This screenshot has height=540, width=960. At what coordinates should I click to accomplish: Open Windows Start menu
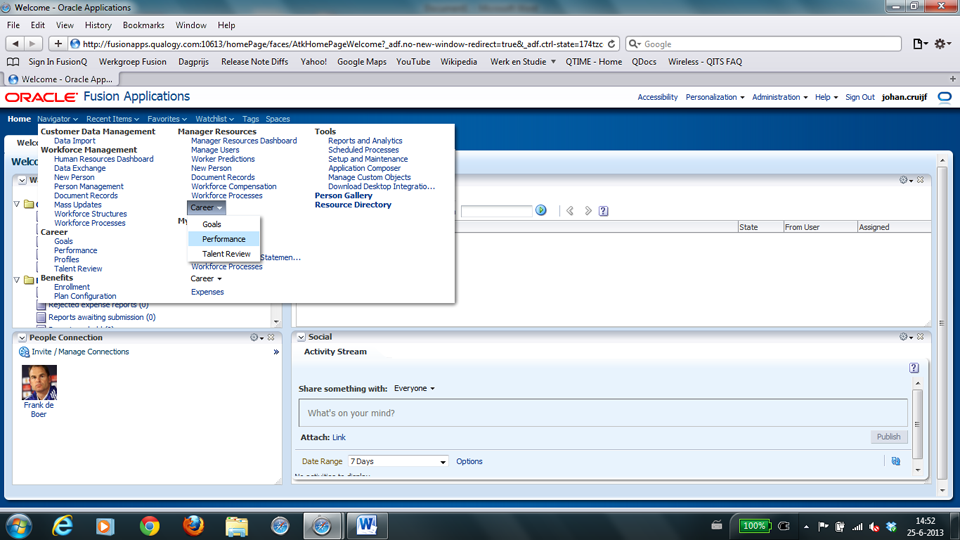pos(19,525)
